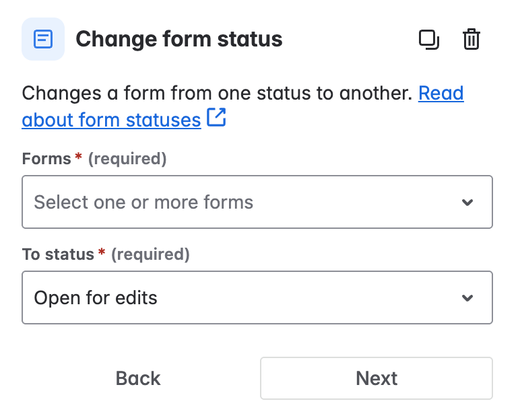Duplicate this action with the copy icon
This screenshot has height=420, width=520.
[x=428, y=40]
